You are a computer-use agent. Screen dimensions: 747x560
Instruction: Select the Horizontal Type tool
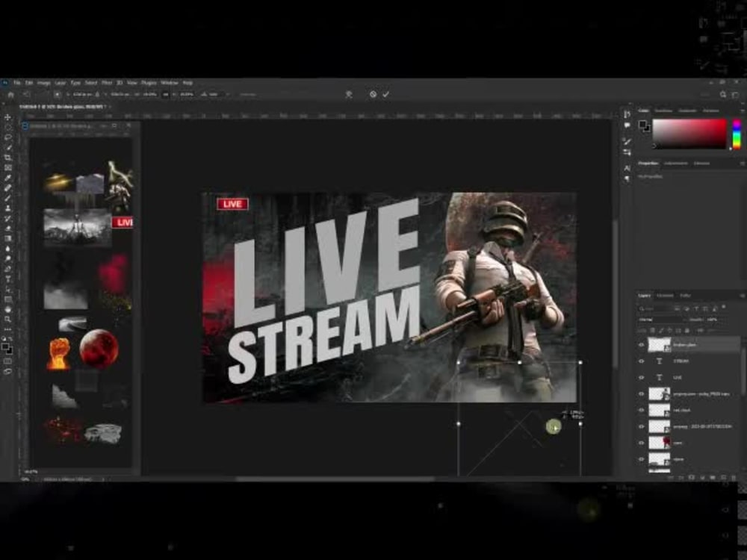7,279
